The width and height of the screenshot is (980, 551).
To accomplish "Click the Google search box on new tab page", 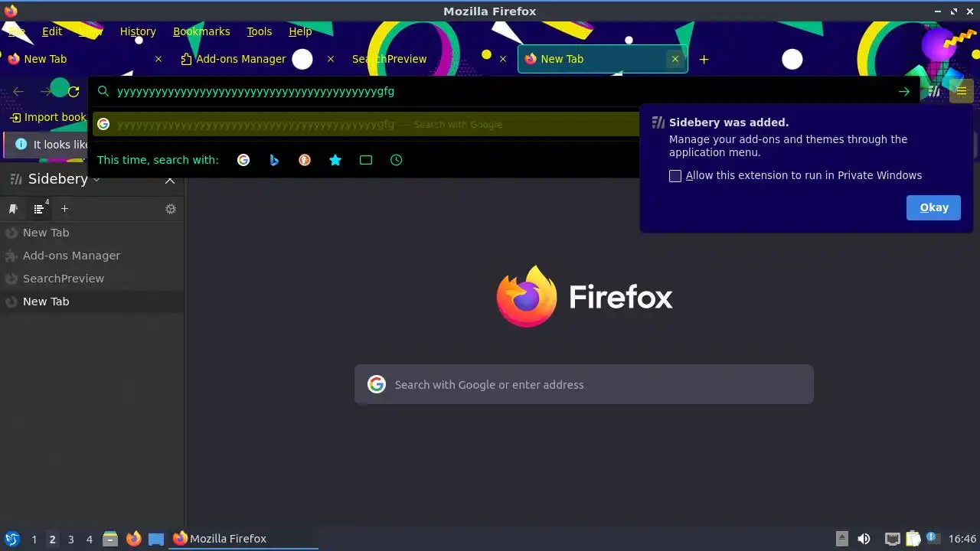I will point(583,384).
